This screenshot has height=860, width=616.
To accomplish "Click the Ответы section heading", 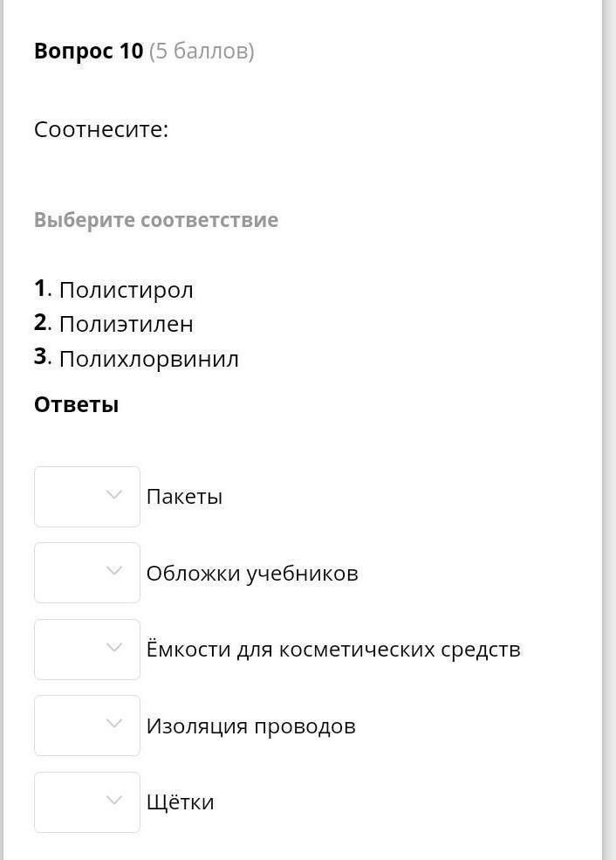I will pyautogui.click(x=76, y=405).
